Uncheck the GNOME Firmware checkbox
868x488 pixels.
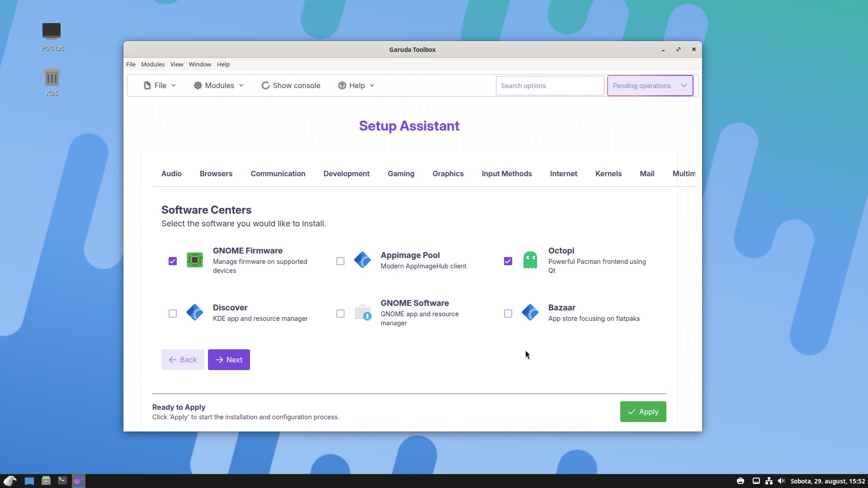pyautogui.click(x=173, y=261)
